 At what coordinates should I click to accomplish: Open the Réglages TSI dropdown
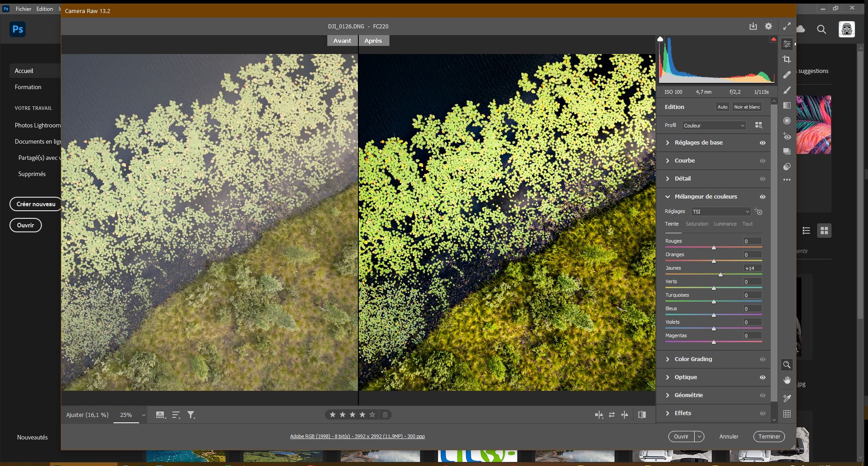tap(720, 212)
